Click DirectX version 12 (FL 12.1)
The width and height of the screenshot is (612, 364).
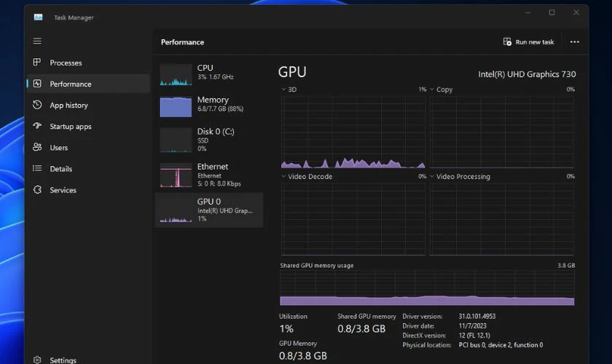(474, 336)
